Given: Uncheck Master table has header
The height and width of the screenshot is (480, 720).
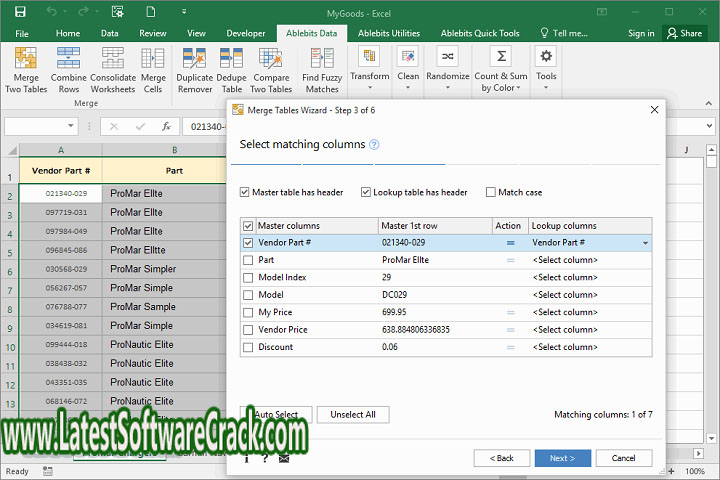Looking at the screenshot, I should click(246, 192).
